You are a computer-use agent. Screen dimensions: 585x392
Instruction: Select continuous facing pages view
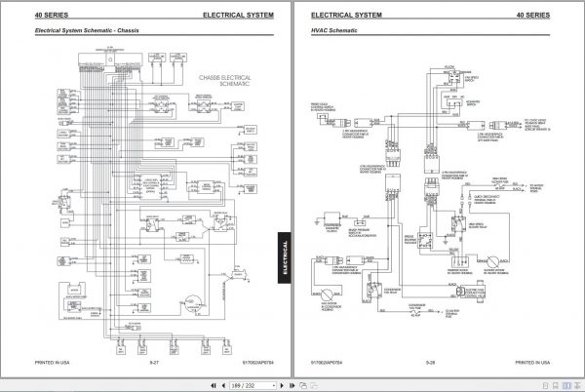(577, 385)
